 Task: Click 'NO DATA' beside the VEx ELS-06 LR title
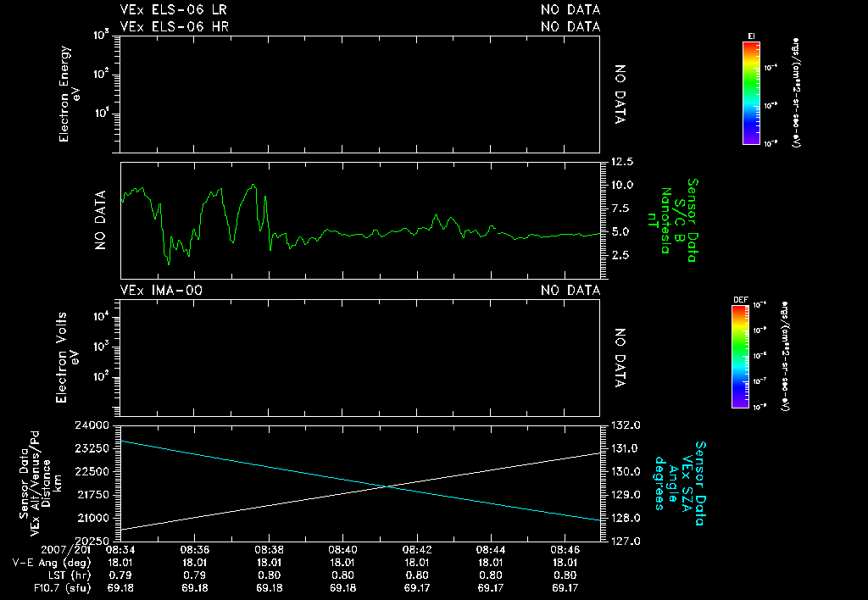[570, 10]
